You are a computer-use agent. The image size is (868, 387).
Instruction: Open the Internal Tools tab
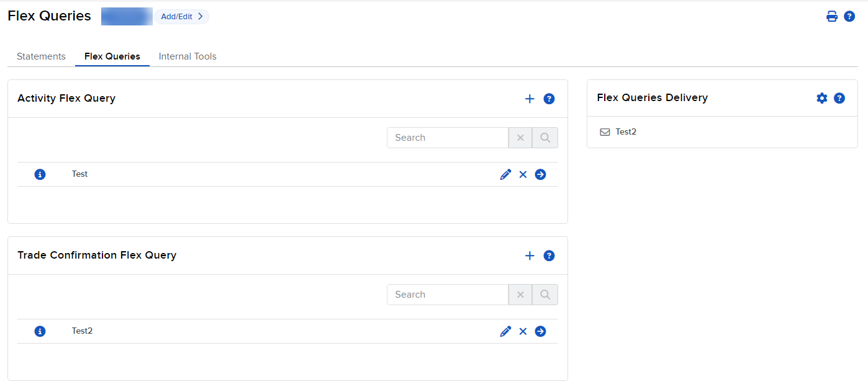click(188, 56)
